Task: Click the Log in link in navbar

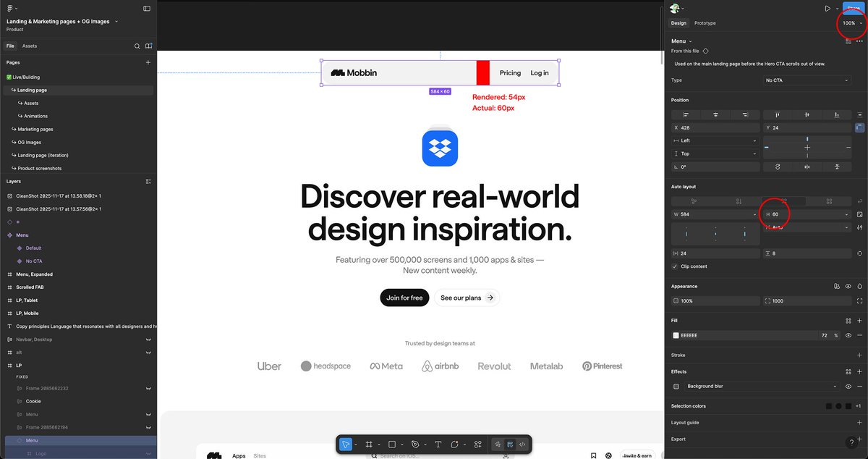Action: click(540, 72)
